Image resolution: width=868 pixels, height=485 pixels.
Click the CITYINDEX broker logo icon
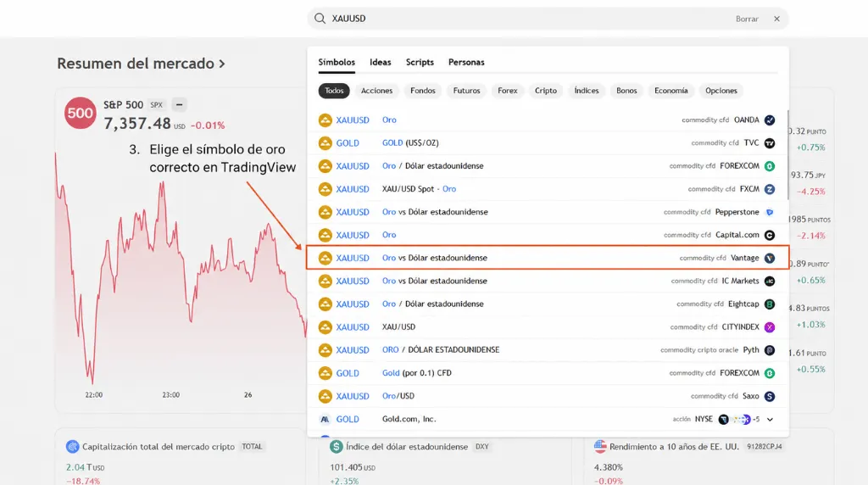770,327
